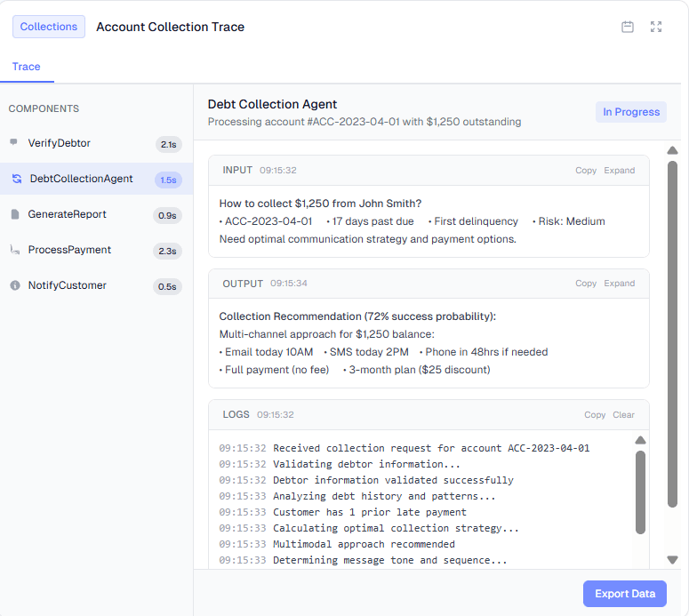The height and width of the screenshot is (616, 689).
Task: Switch to the Trace tab
Action: point(27,67)
